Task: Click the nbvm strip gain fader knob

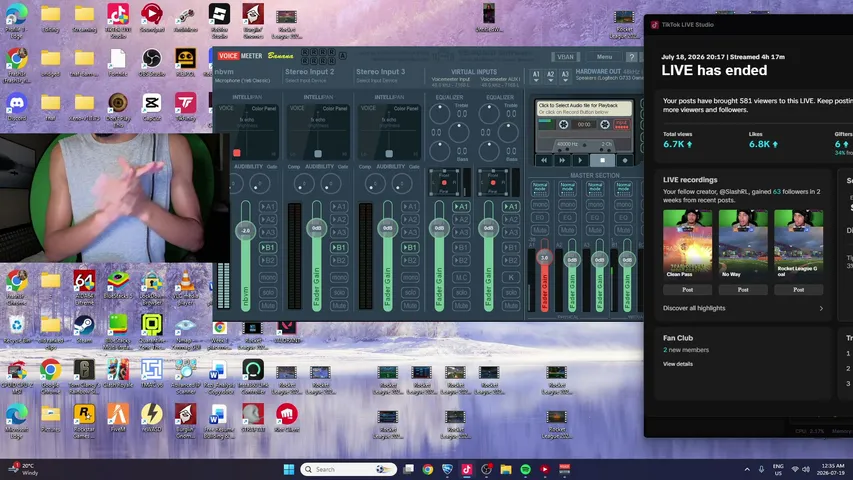Action: pyautogui.click(x=246, y=231)
